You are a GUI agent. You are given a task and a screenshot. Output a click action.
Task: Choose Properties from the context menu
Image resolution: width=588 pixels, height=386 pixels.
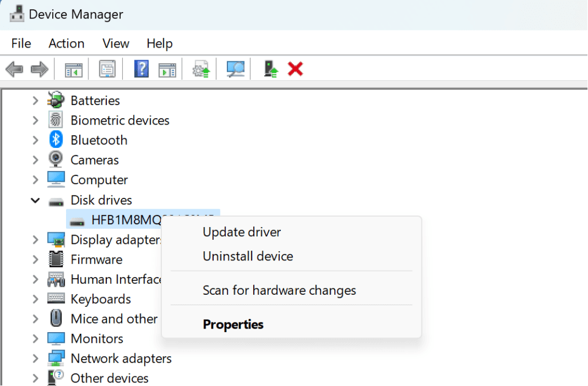click(233, 324)
